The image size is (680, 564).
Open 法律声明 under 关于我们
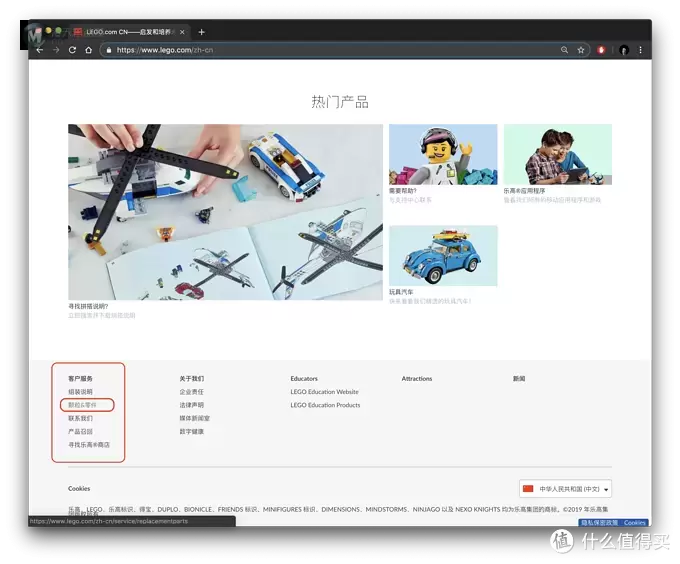pyautogui.click(x=192, y=405)
